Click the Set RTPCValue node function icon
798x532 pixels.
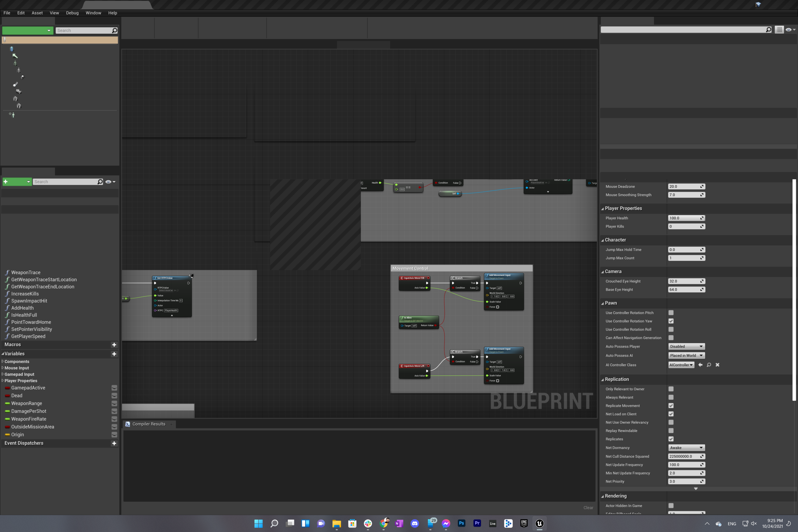coord(155,278)
